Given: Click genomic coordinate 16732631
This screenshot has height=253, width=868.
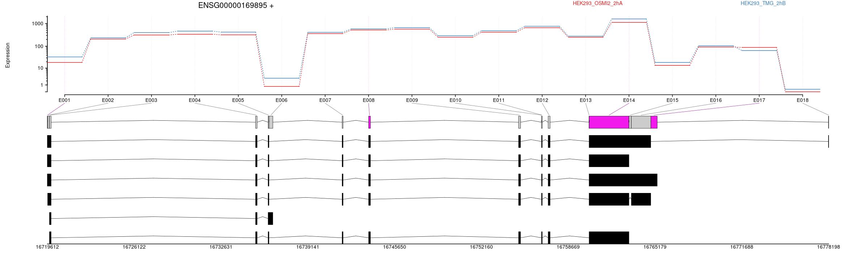Looking at the screenshot, I should click(221, 247).
